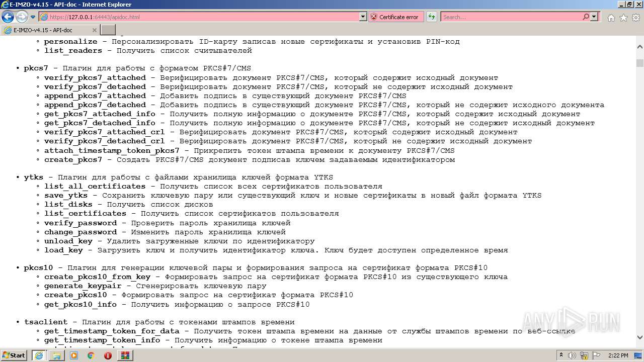The width and height of the screenshot is (644, 362).
Task: Click the volume speaker tray icon
Action: coord(571,355)
